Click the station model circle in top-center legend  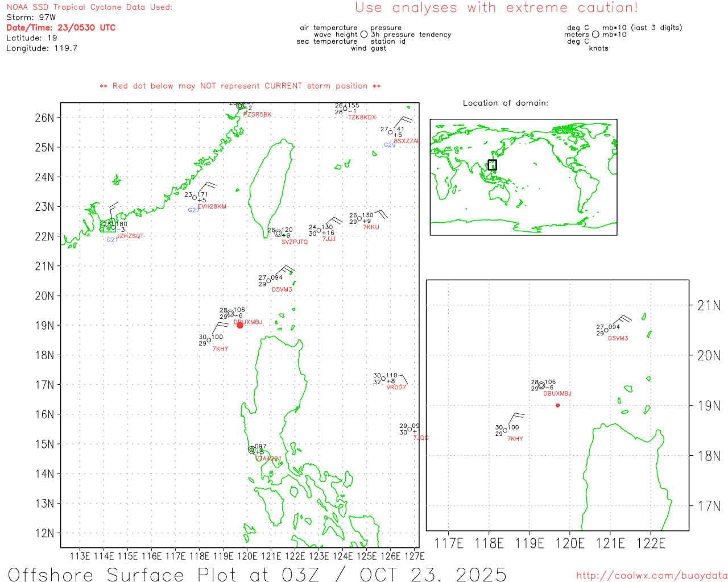(x=364, y=35)
